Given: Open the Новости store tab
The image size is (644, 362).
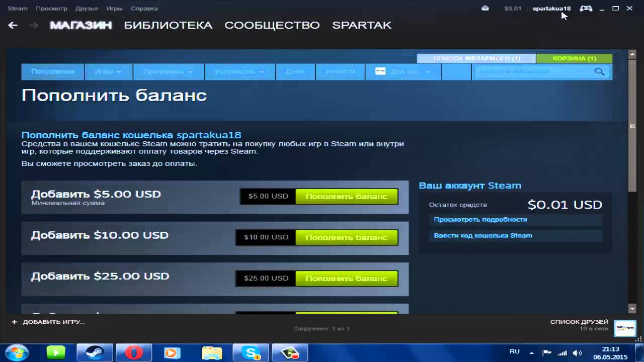Looking at the screenshot, I should point(341,72).
